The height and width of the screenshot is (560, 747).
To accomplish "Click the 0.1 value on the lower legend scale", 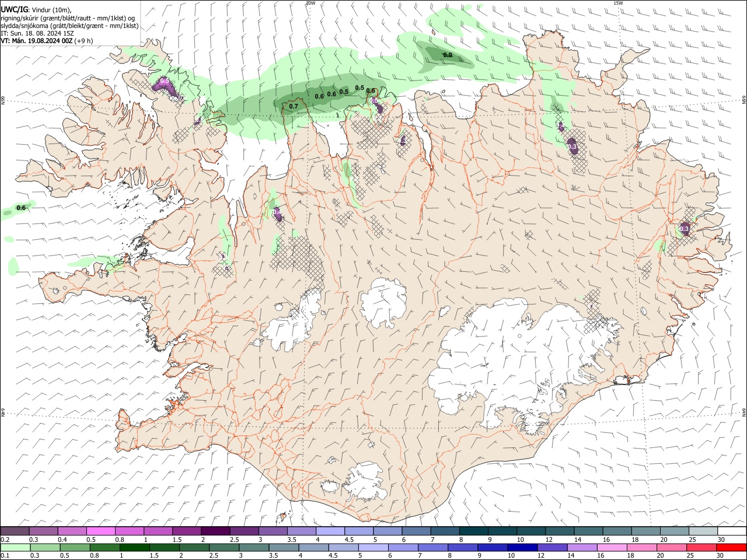I will (5, 555).
